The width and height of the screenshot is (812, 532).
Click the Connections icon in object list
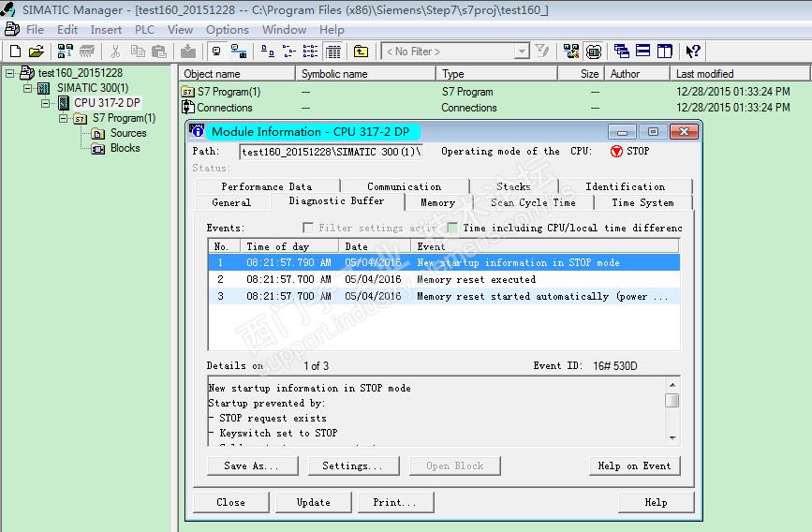tap(187, 107)
